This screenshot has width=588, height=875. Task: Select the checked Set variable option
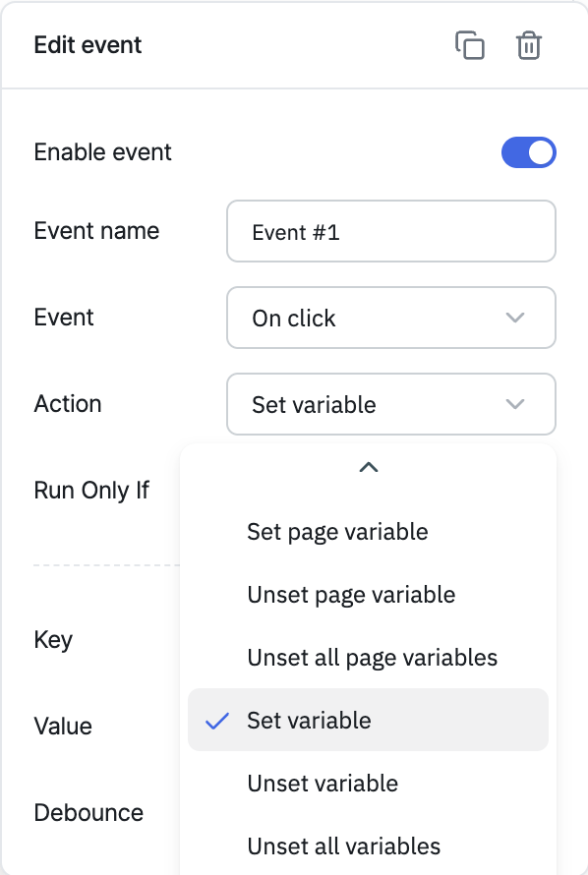[368, 720]
